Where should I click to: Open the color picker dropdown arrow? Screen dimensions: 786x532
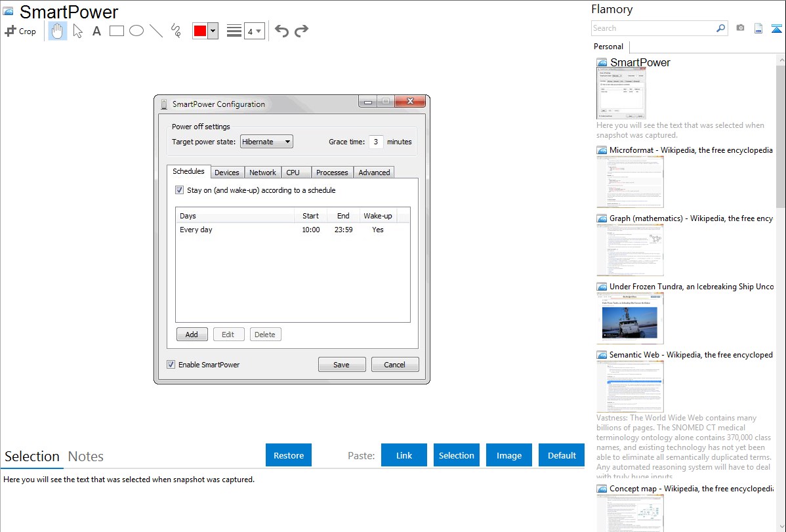point(213,31)
